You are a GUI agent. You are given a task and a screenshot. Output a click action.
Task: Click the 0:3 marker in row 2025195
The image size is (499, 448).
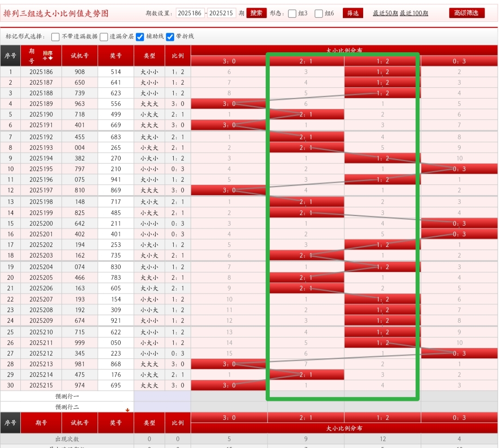(x=459, y=169)
